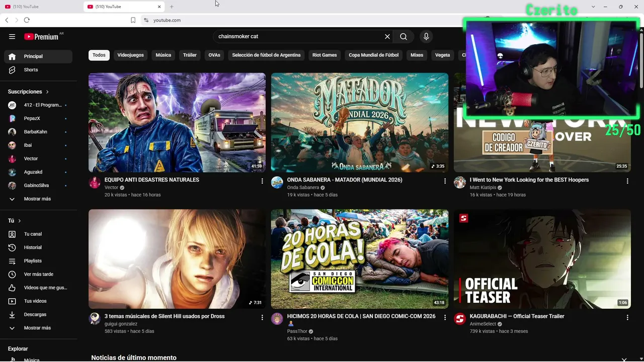644x362 pixels.
Task: Select the Música filter chip
Action: [x=164, y=55]
